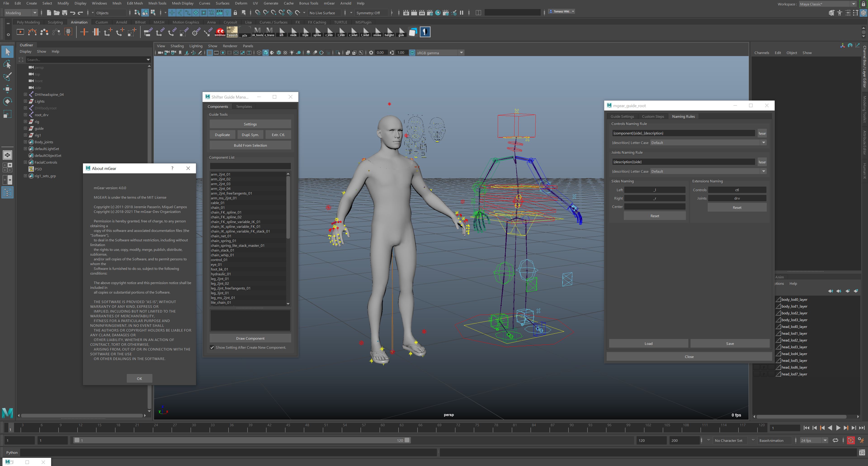The width and height of the screenshot is (868, 466).
Task: Toggle the grid display in the viewport toolbar
Action: tap(210, 53)
